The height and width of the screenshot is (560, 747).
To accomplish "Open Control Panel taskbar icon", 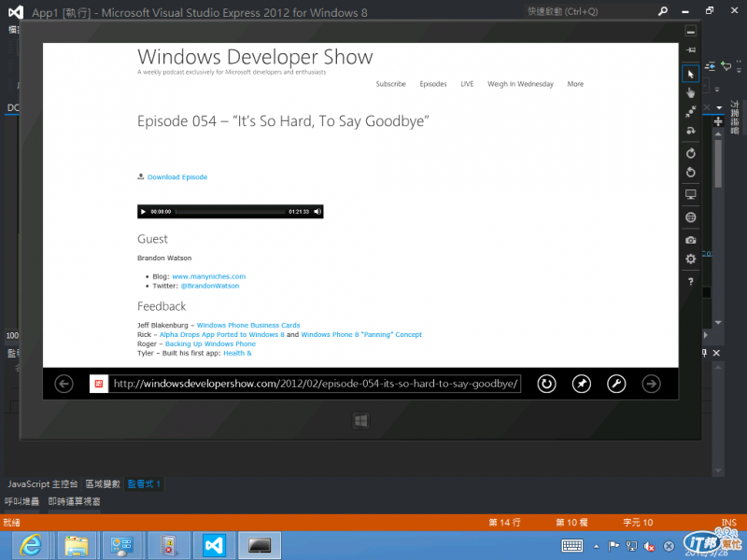I will 121,545.
